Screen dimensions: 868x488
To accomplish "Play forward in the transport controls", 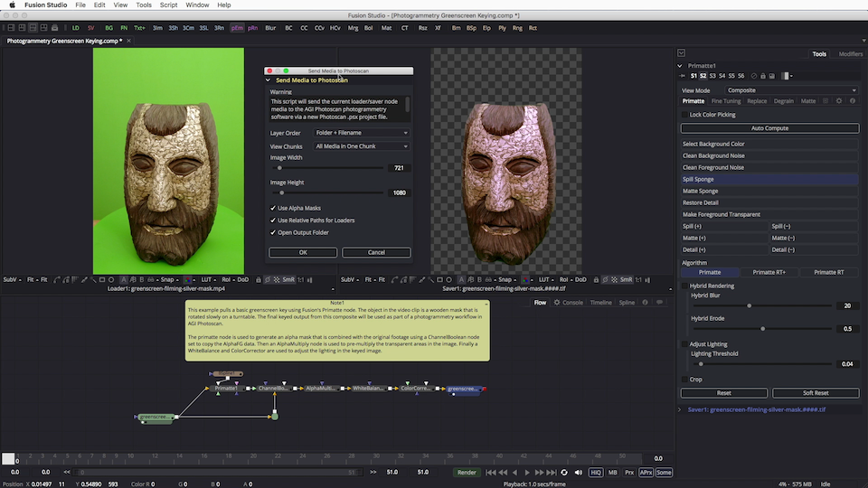I will coord(527,473).
